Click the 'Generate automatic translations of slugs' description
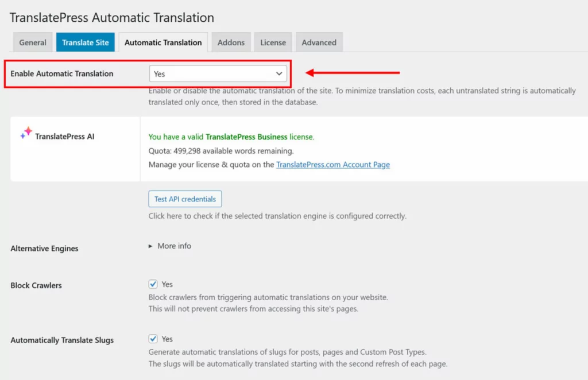This screenshot has width=588, height=380. (x=287, y=352)
